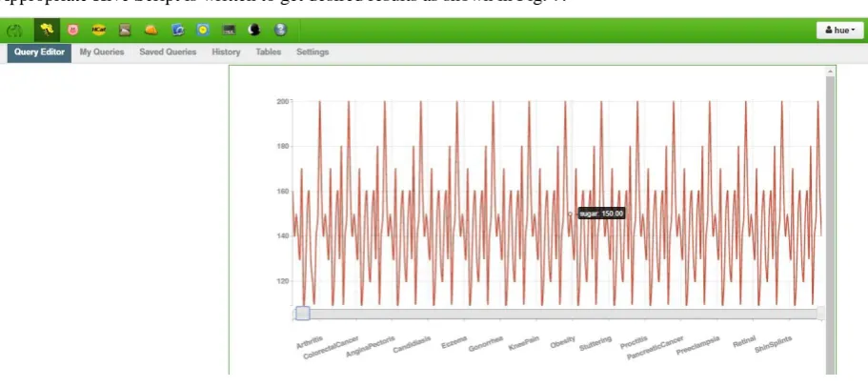
Task: Click the Eczema axis label
Action: (454, 342)
